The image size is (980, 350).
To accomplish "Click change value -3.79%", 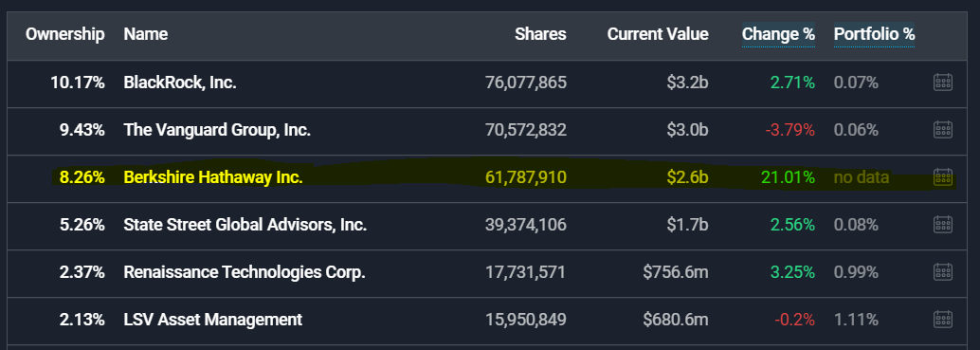I will pos(790,130).
